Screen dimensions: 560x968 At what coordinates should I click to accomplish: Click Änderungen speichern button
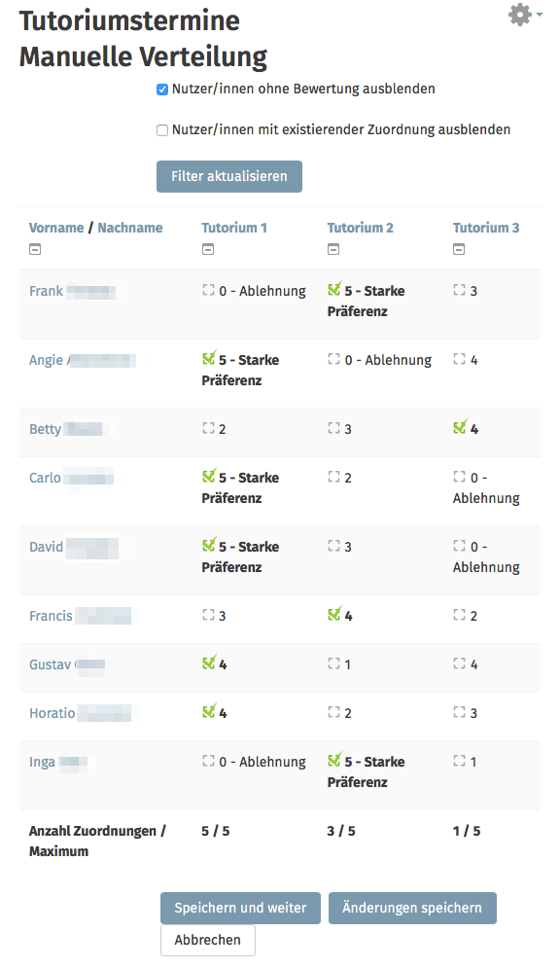coord(412,908)
